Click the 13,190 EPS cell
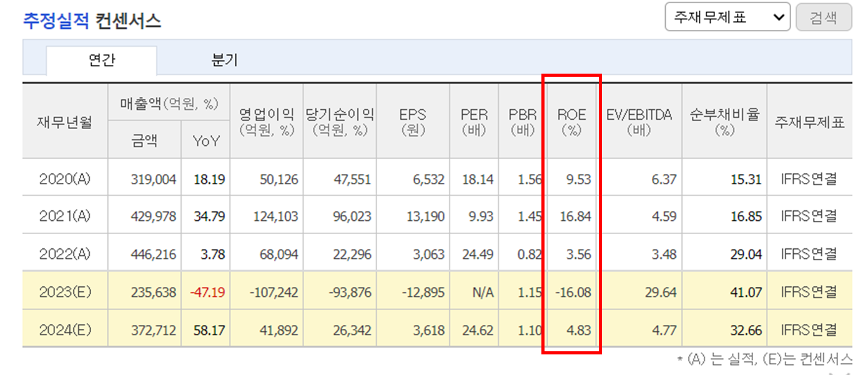 point(425,217)
